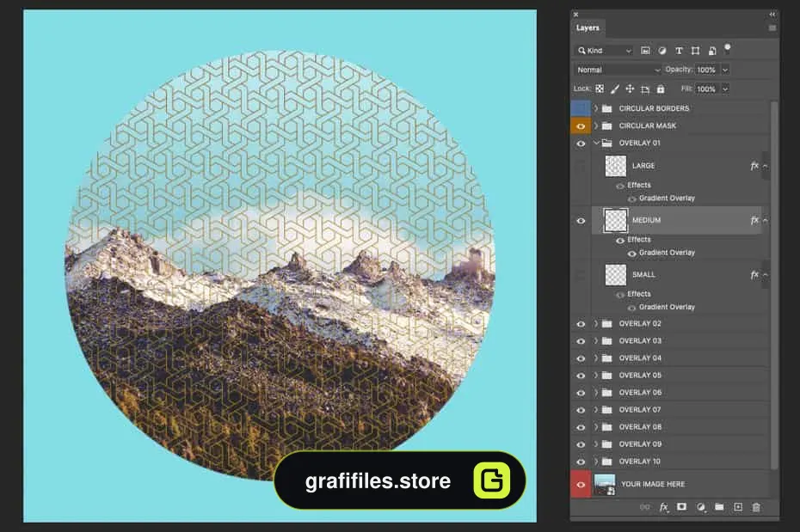Filter layers by smart object icon
This screenshot has height=532, width=800.
click(712, 51)
